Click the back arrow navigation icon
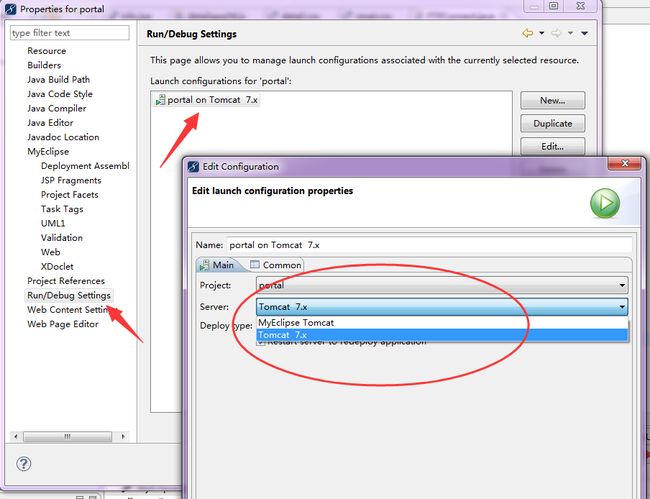 pos(528,33)
